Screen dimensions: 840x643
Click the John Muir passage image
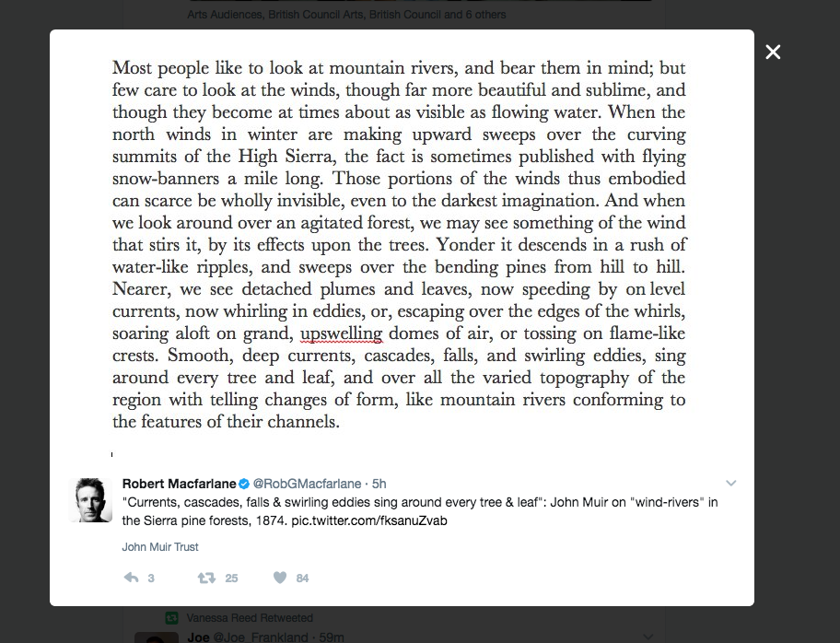pos(399,244)
